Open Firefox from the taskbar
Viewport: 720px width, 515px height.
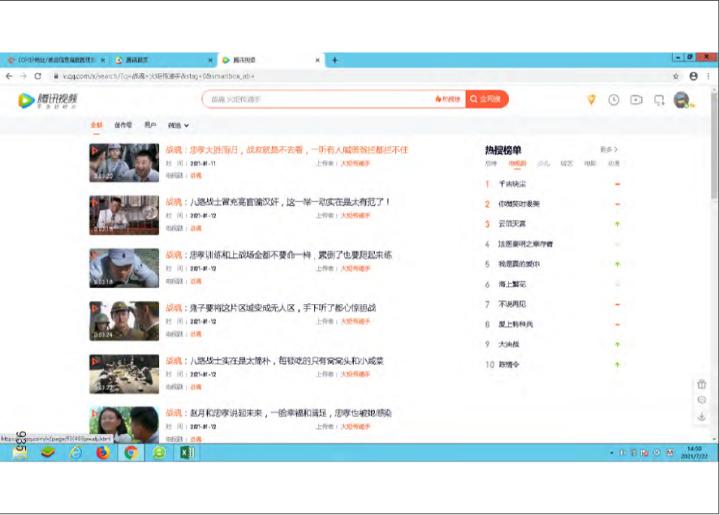(102, 452)
